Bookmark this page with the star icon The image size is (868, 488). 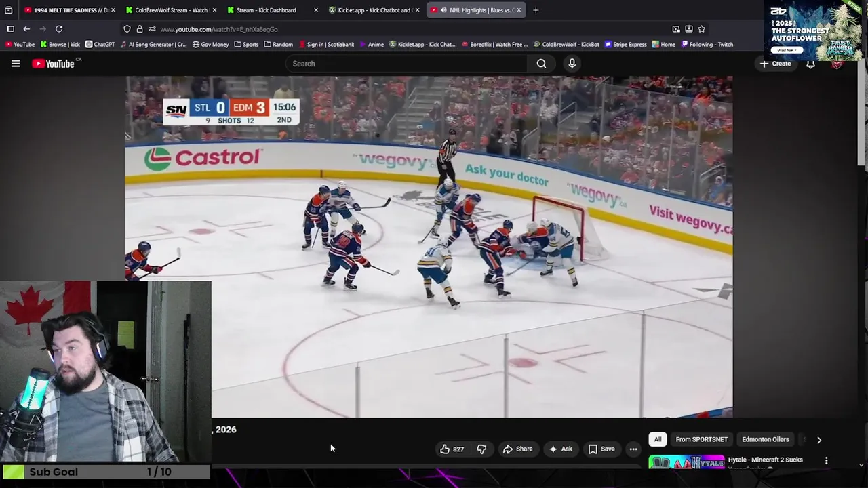pos(702,29)
